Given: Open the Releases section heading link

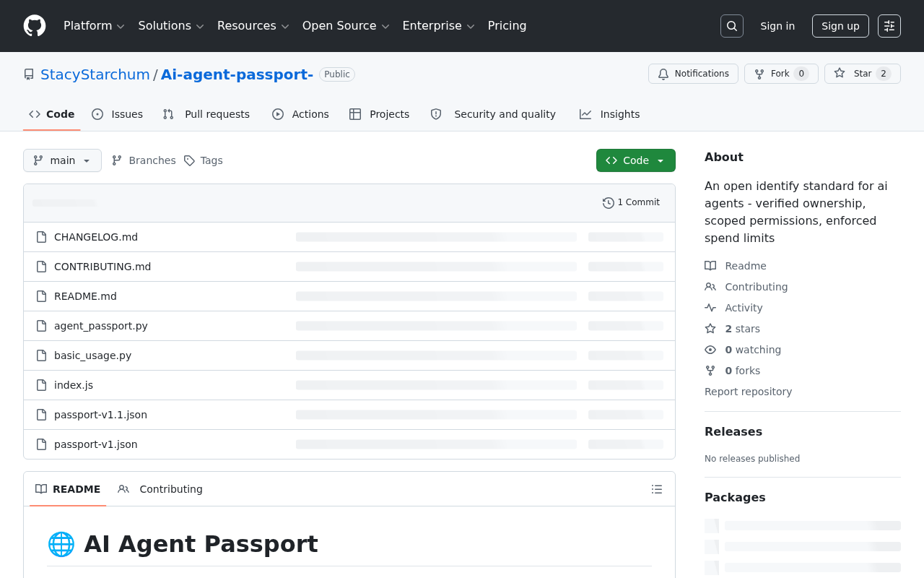Looking at the screenshot, I should (x=733, y=431).
